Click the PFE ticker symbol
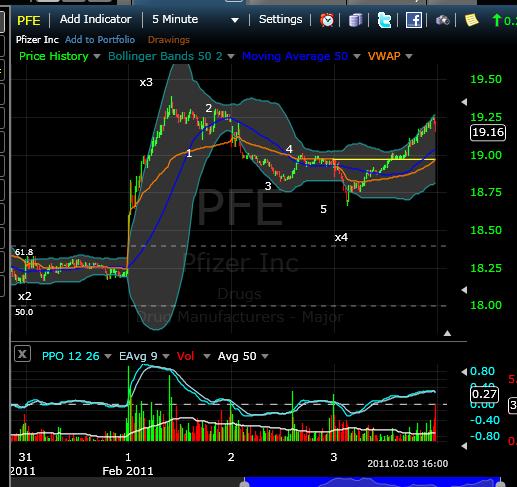517x487 pixels. 29,21
